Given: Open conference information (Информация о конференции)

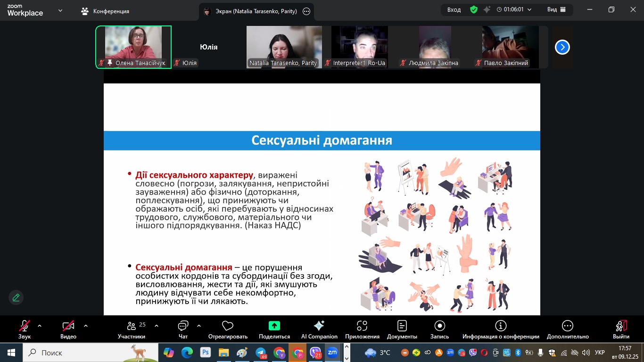Looking at the screenshot, I should 501,326.
